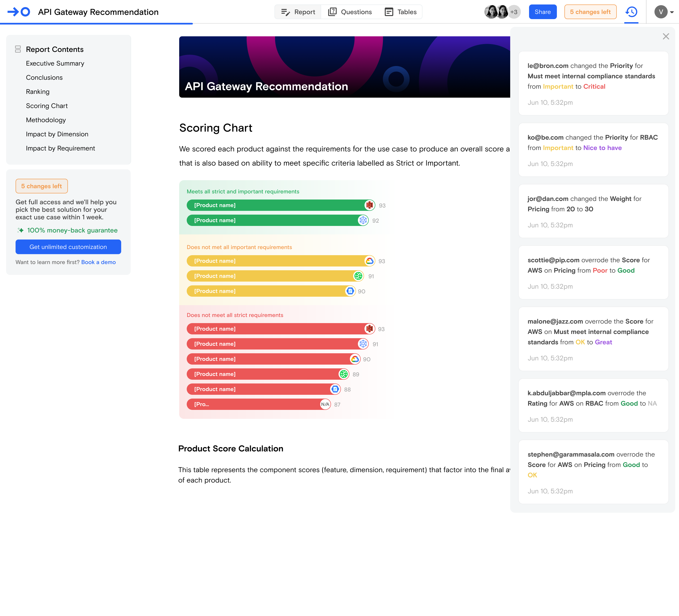Click header 5 changes left badge
The height and width of the screenshot is (616, 679).
(590, 12)
